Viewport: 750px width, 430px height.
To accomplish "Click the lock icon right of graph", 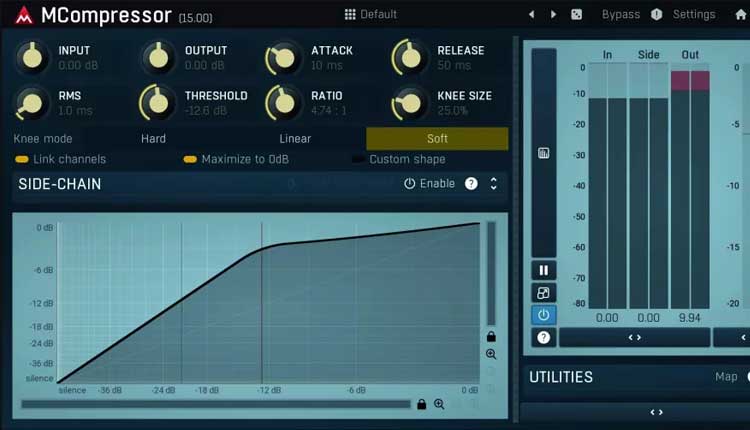I will click(491, 337).
